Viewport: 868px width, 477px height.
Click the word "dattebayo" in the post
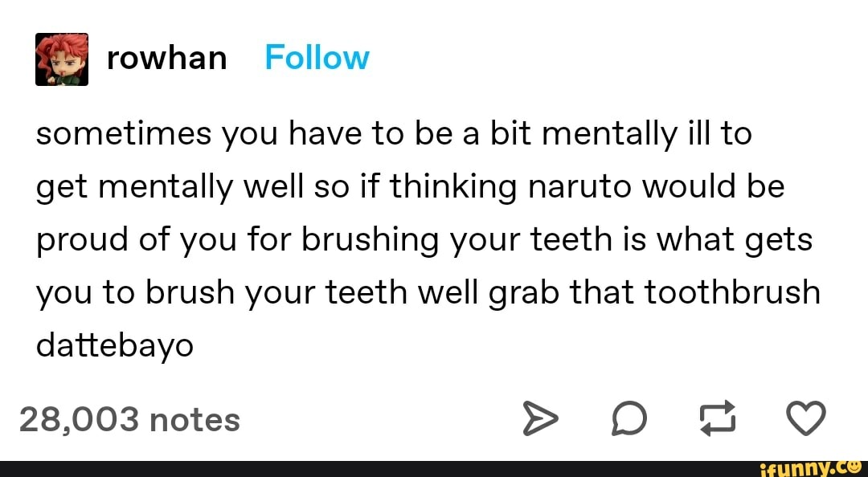click(115, 345)
